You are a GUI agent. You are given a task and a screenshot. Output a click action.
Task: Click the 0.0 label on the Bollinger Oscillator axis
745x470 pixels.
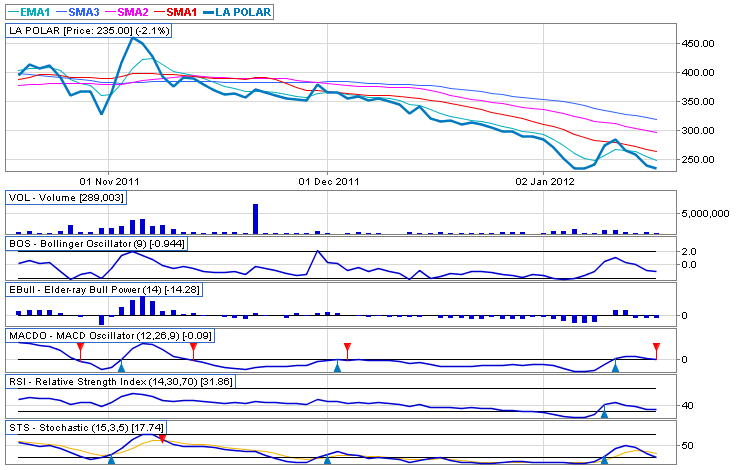coord(688,265)
